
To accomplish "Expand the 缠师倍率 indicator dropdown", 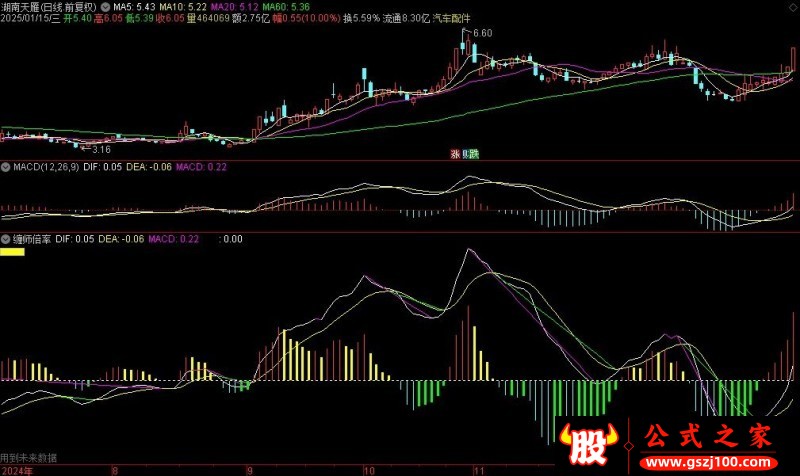I will [6, 239].
